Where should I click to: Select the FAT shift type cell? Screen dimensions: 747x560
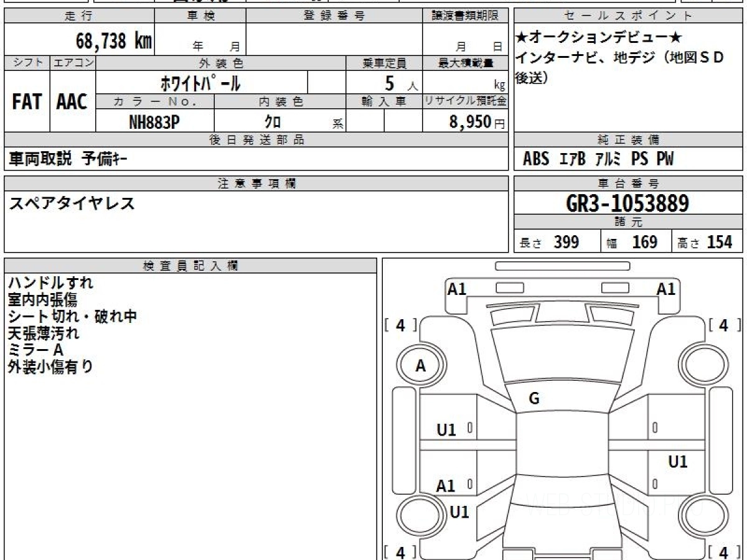27,102
